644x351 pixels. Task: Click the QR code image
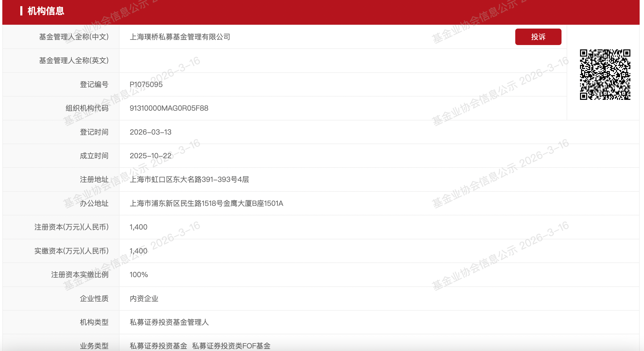[x=605, y=75]
